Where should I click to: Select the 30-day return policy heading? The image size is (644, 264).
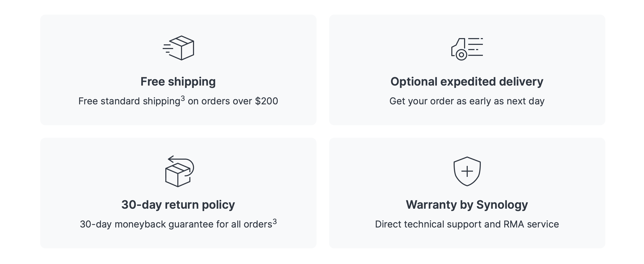(178, 205)
